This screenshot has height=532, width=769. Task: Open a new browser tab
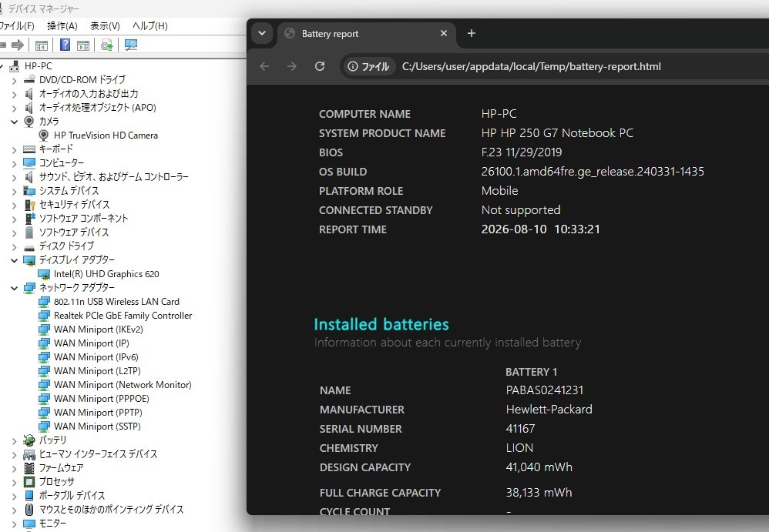pos(472,33)
